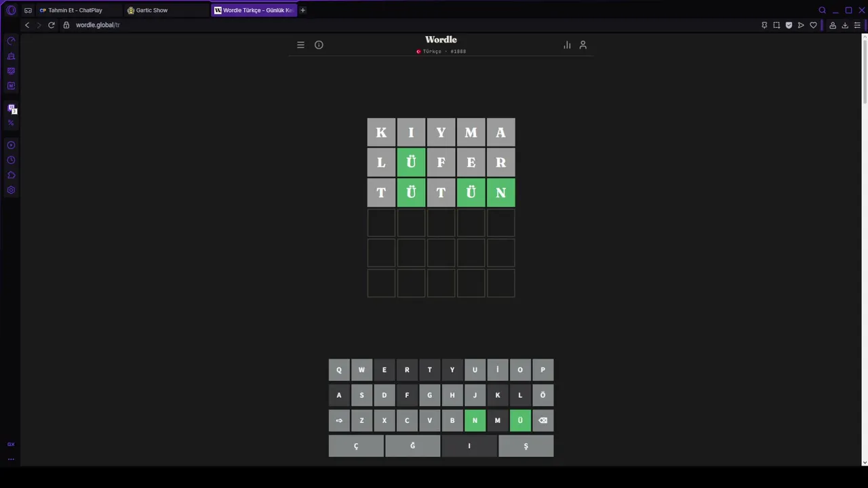
Task: Open the Opera GX main menu logo
Action: point(11,10)
